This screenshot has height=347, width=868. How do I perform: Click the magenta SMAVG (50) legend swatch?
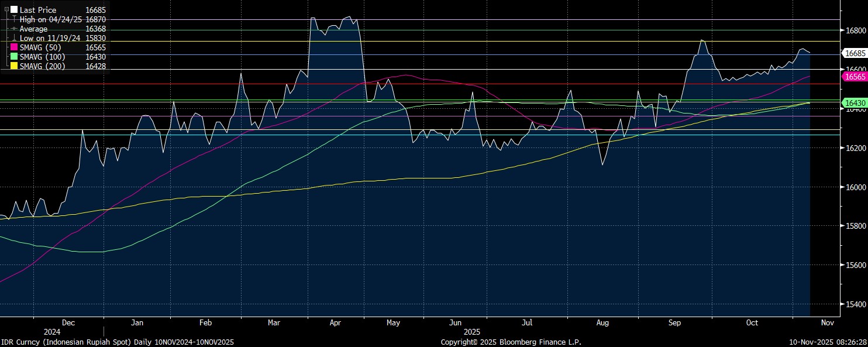point(14,47)
